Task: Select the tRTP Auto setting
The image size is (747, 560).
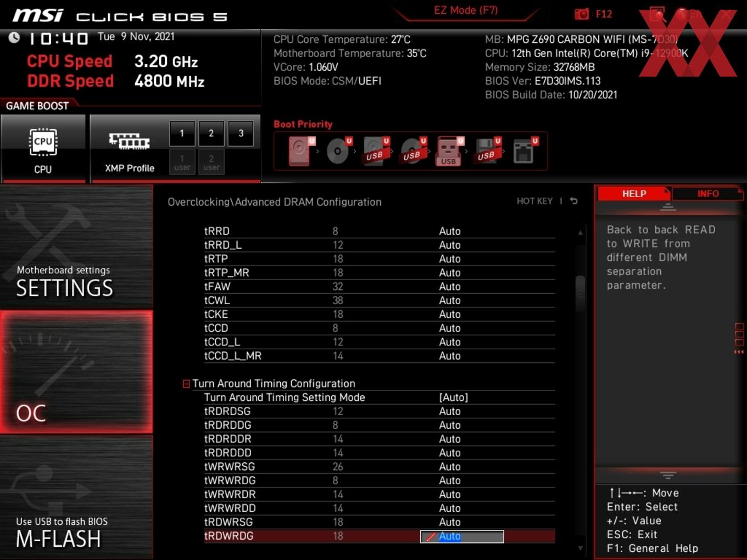Action: point(450,259)
